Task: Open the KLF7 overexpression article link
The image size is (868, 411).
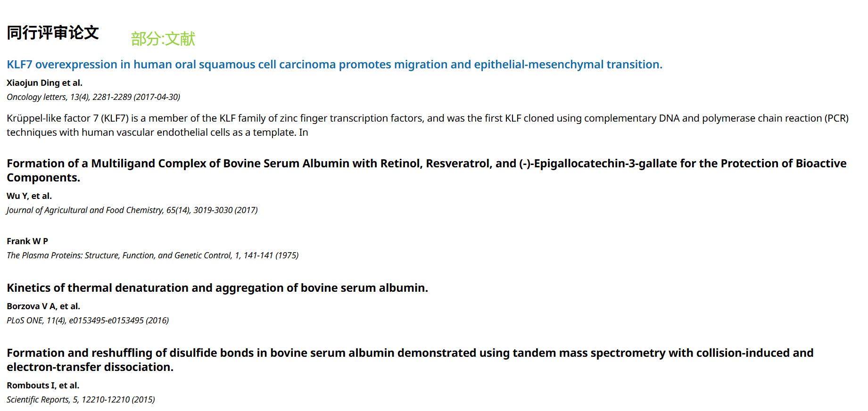Action: [x=334, y=65]
